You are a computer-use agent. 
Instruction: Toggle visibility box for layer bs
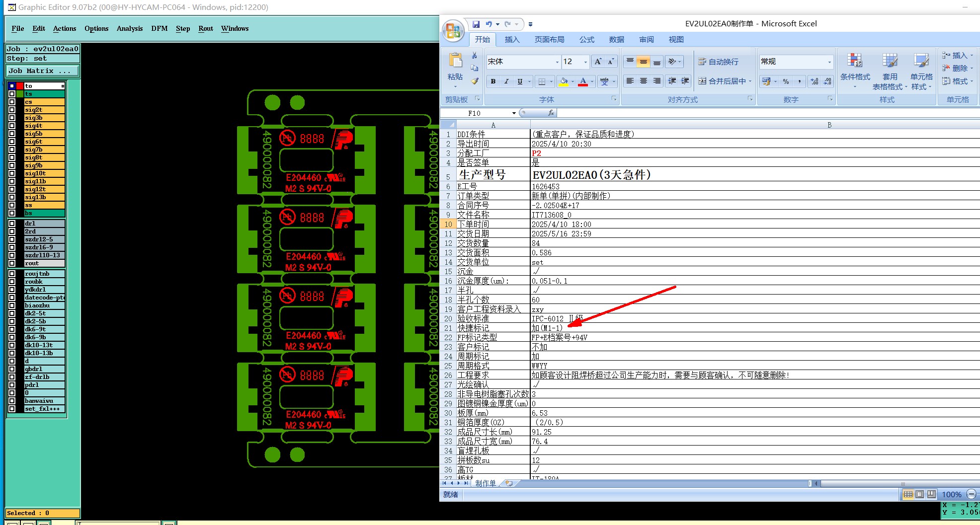(x=12, y=213)
